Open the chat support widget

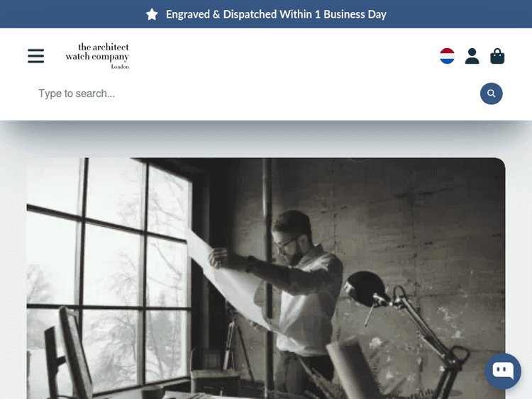click(503, 371)
